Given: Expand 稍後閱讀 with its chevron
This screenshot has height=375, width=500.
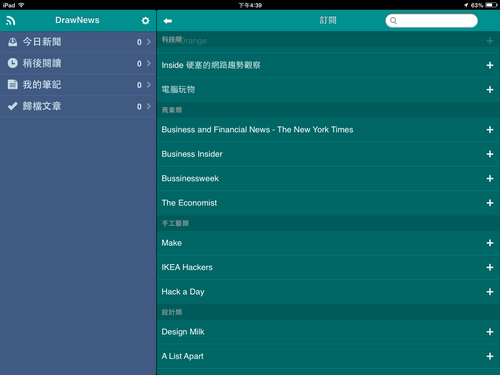Looking at the screenshot, I should coord(149,63).
